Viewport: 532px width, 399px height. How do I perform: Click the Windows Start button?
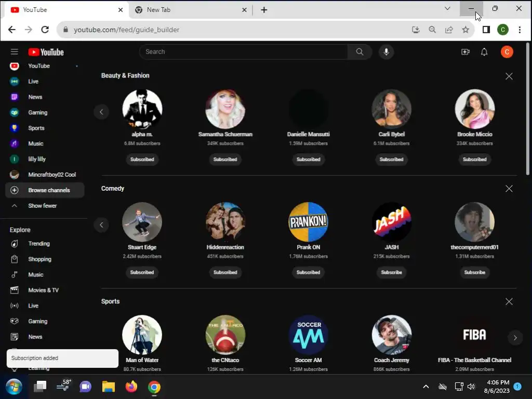tap(14, 387)
